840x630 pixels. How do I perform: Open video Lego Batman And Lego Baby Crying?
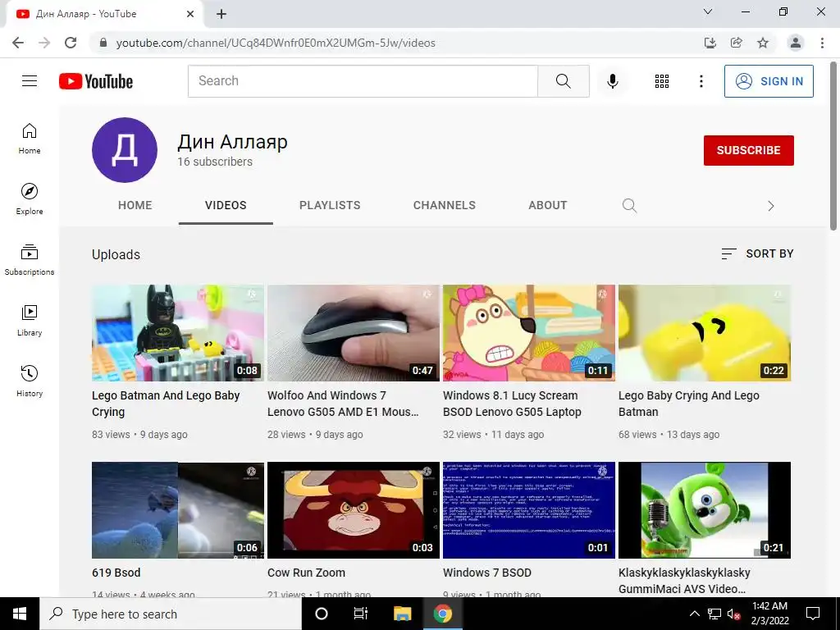coord(166,404)
